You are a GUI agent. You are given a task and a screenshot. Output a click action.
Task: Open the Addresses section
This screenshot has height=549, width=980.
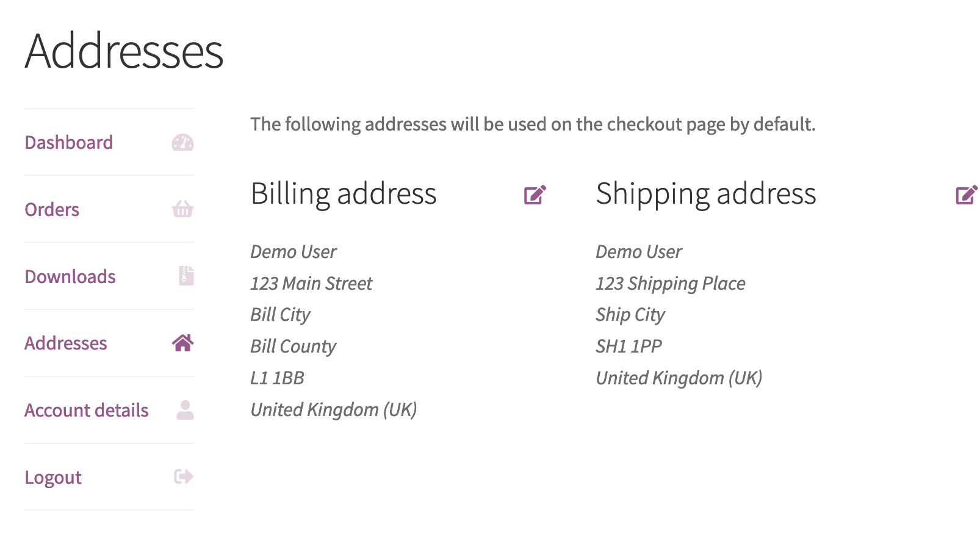coord(66,343)
